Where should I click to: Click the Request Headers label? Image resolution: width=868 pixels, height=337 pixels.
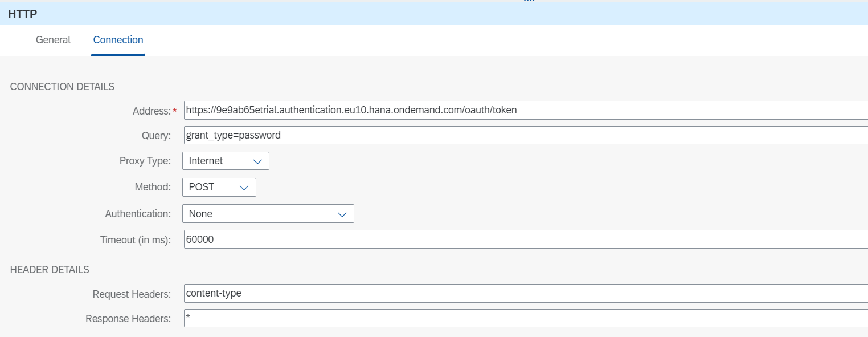coord(132,294)
